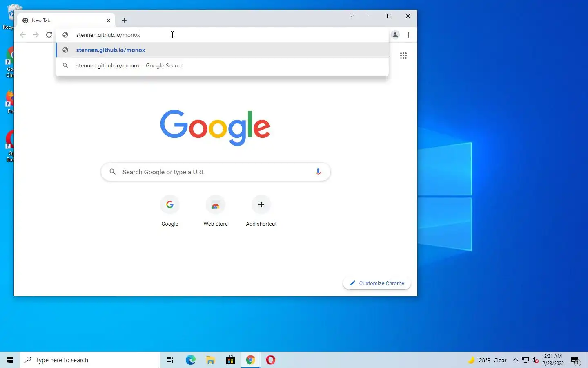Click the magnifier icon in the Google search box
This screenshot has width=588, height=368.
(113, 172)
